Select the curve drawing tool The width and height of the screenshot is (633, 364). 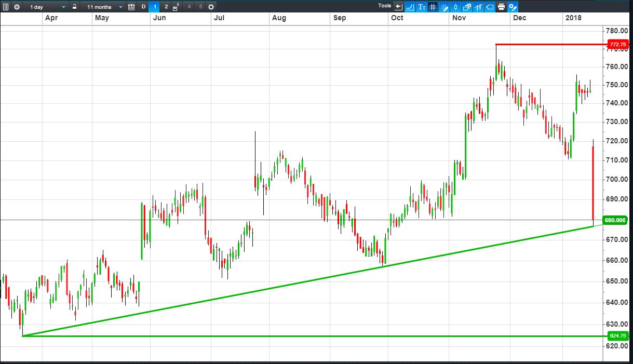coord(410,7)
